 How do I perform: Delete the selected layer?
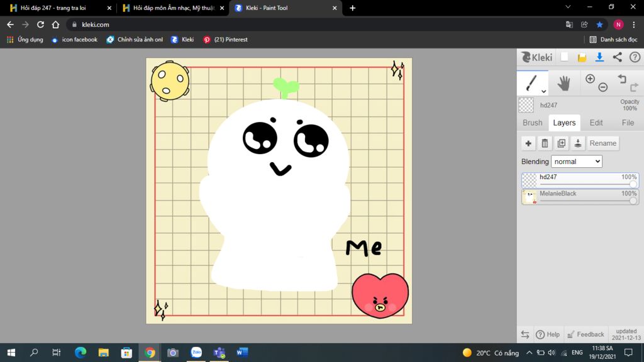point(545,143)
